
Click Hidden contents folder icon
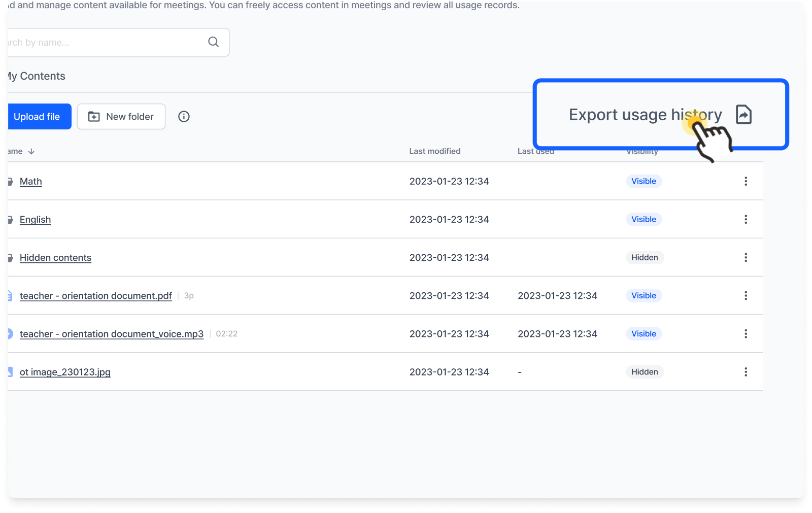pyautogui.click(x=10, y=257)
